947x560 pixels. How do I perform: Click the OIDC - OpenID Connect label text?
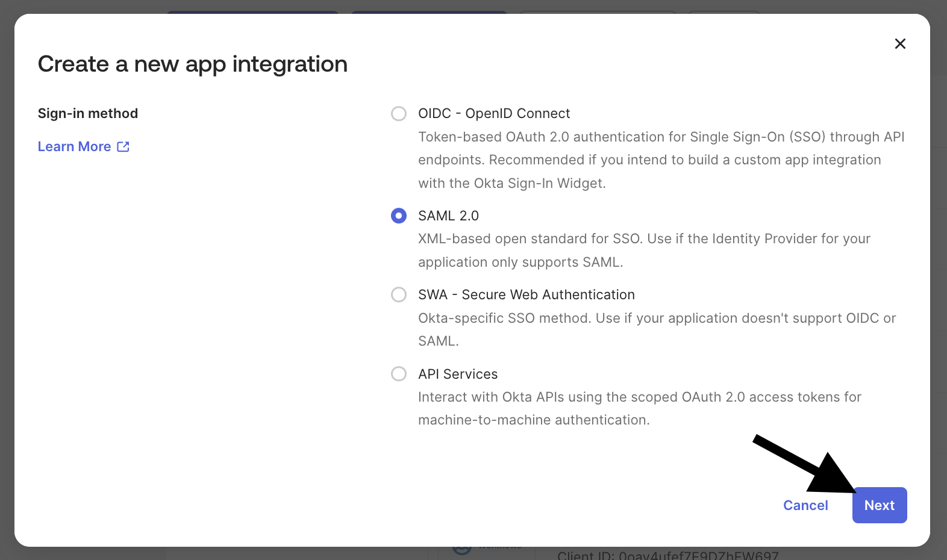[x=494, y=114]
